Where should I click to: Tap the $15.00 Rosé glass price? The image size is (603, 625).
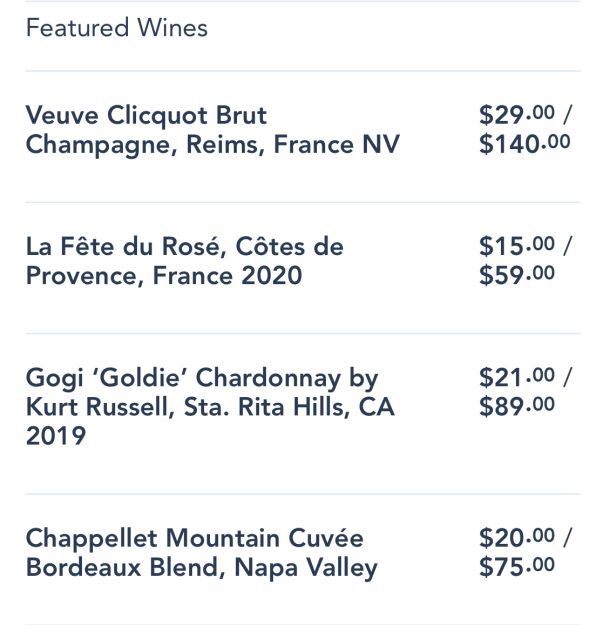[517, 246]
